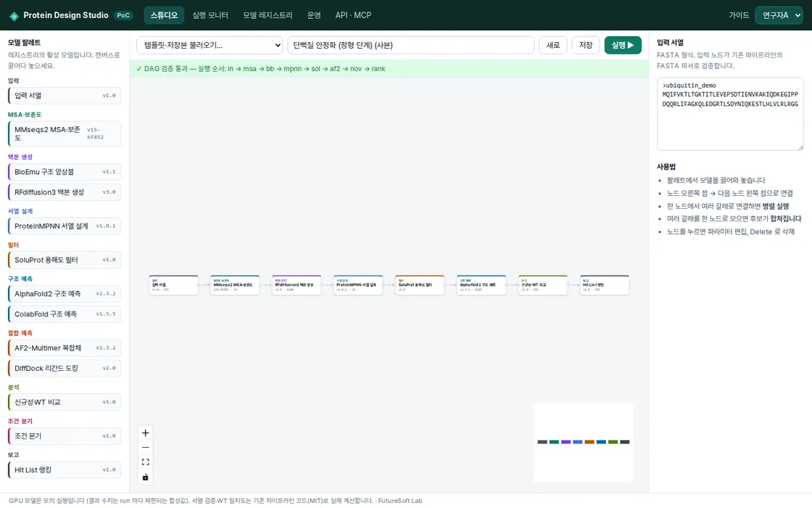The width and height of the screenshot is (812, 508).
Task: Open the 운영 tab
Action: click(x=314, y=15)
